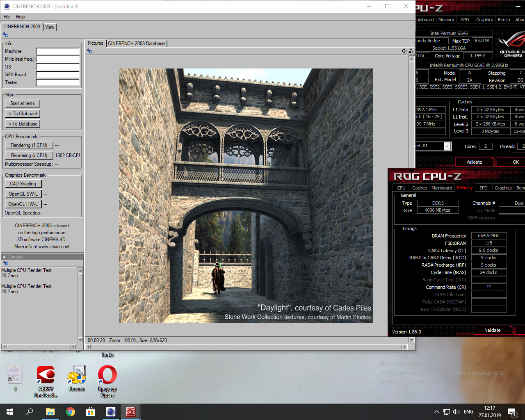This screenshot has height=420, width=525.
Task: Open the Windows Start menu
Action: (10, 412)
